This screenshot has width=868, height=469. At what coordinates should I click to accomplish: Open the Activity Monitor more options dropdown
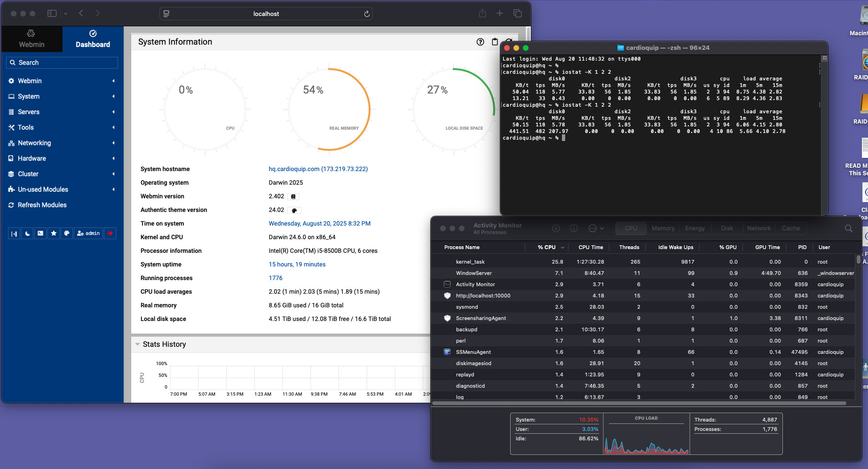tap(596, 228)
